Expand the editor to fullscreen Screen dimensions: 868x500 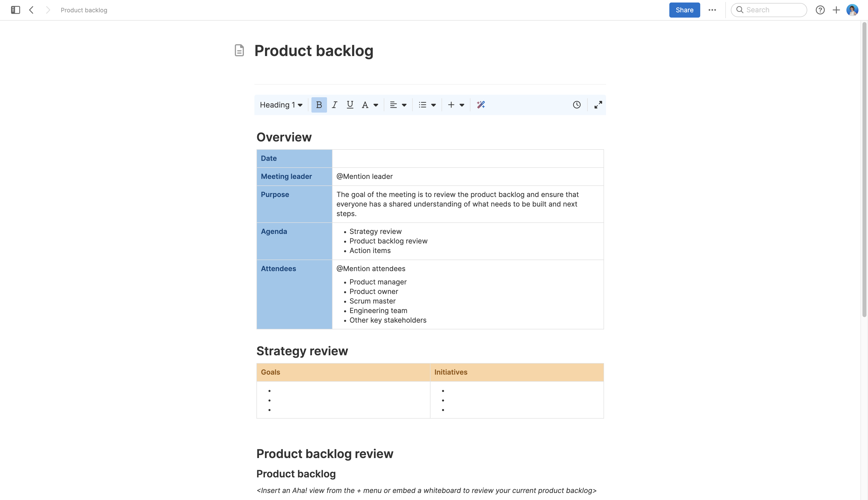tap(598, 105)
